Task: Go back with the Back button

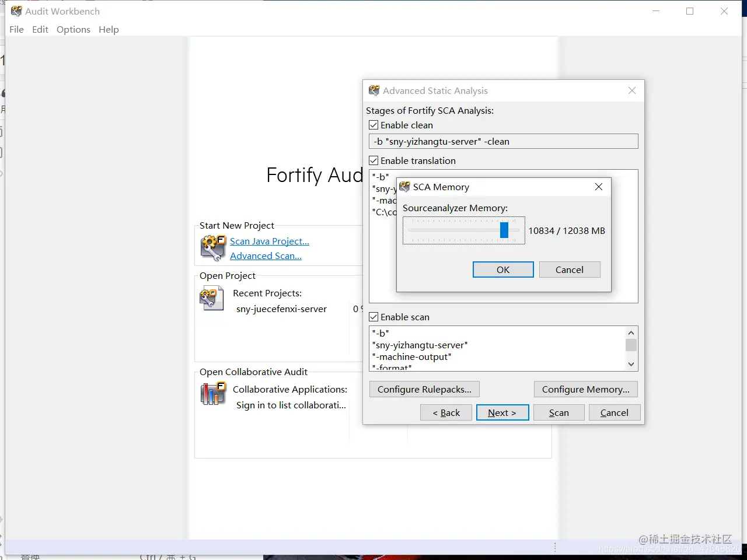Action: (x=446, y=412)
